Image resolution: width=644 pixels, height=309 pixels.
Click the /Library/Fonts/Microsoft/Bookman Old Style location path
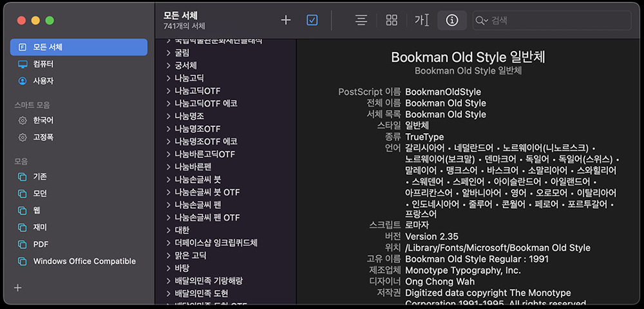[x=497, y=248]
